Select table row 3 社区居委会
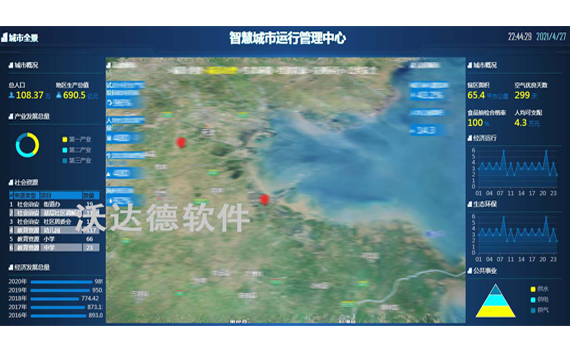 pyautogui.click(x=55, y=221)
